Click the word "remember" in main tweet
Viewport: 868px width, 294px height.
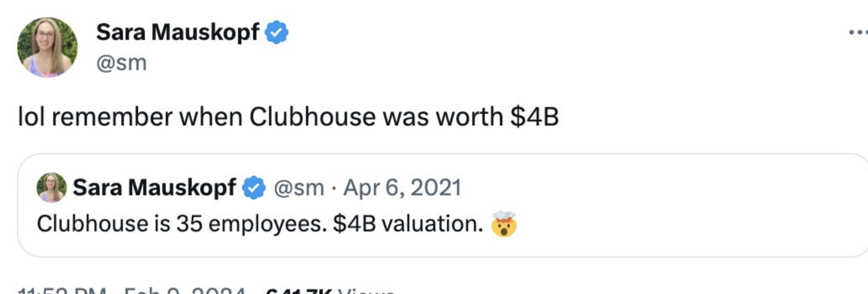pyautogui.click(x=112, y=117)
